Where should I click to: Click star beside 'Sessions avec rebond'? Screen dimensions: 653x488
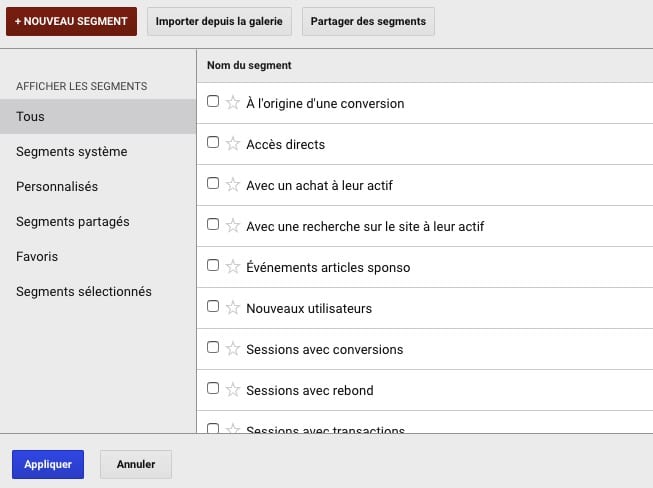coord(233,389)
